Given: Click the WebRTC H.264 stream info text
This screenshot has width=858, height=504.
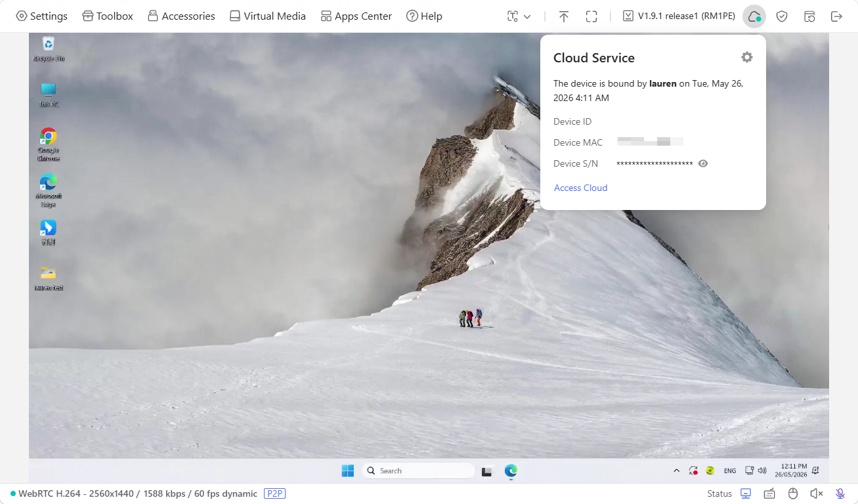Looking at the screenshot, I should click(138, 493).
